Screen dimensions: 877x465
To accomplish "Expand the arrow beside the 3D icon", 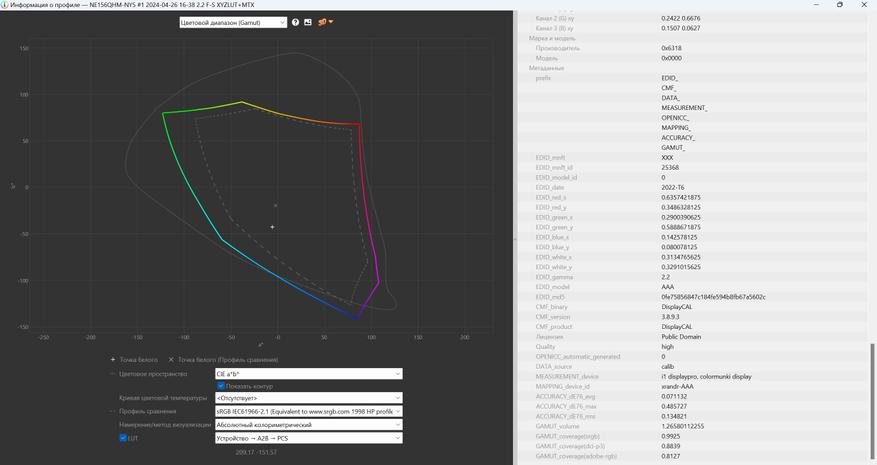I will click(331, 22).
